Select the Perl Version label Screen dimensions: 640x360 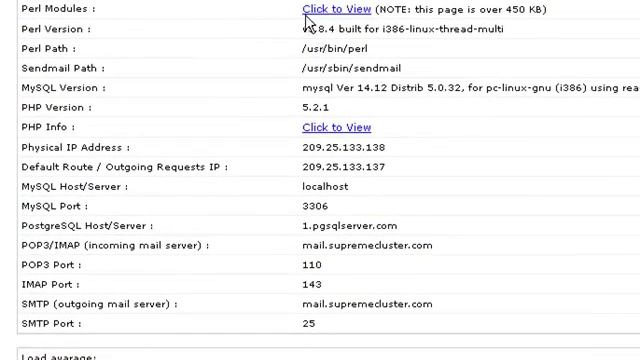click(x=56, y=29)
